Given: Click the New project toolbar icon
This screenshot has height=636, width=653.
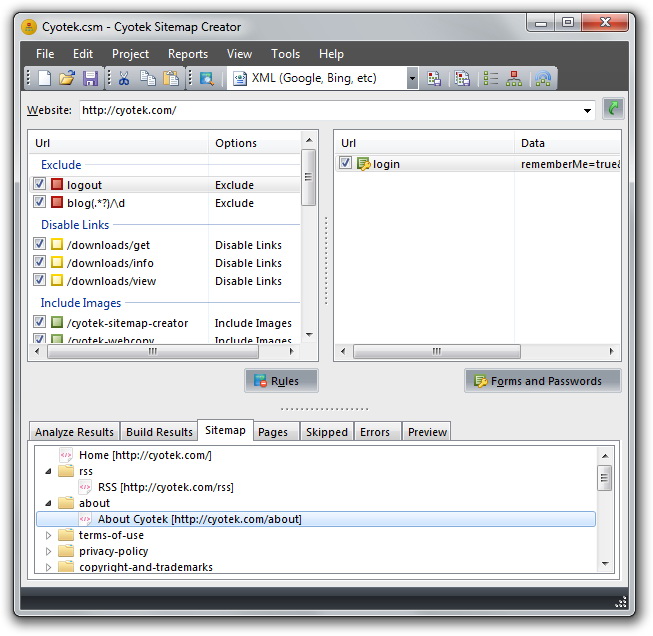Looking at the screenshot, I should click(x=44, y=78).
